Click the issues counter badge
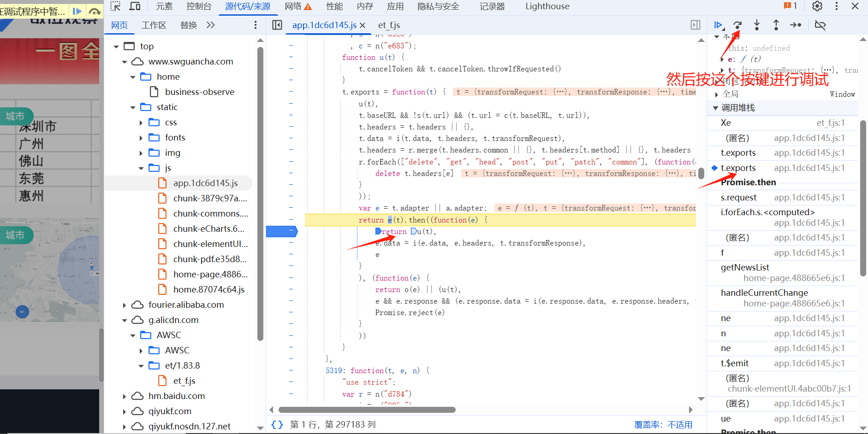868x434 pixels. pos(791,6)
